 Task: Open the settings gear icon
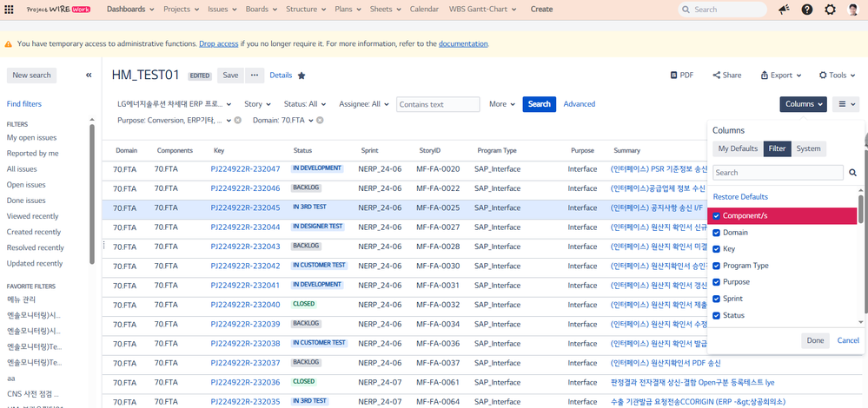pos(831,10)
